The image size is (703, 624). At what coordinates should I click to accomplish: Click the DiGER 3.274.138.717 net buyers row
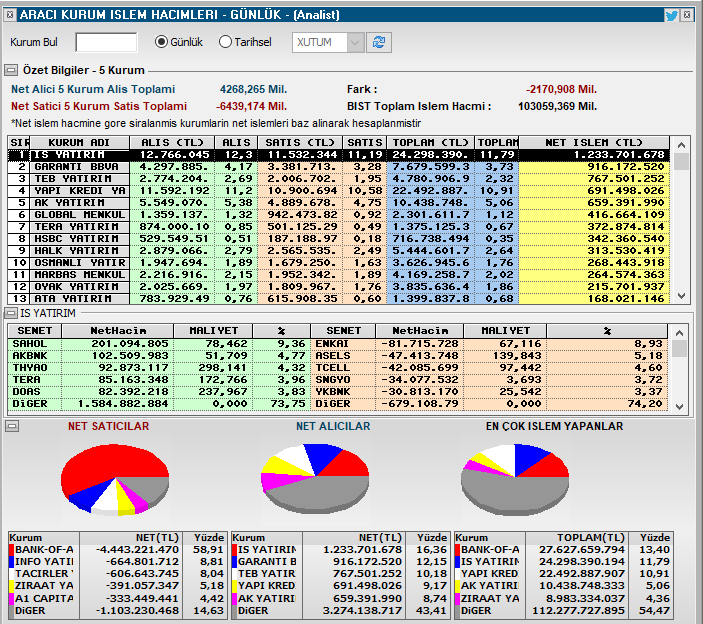coord(340,611)
